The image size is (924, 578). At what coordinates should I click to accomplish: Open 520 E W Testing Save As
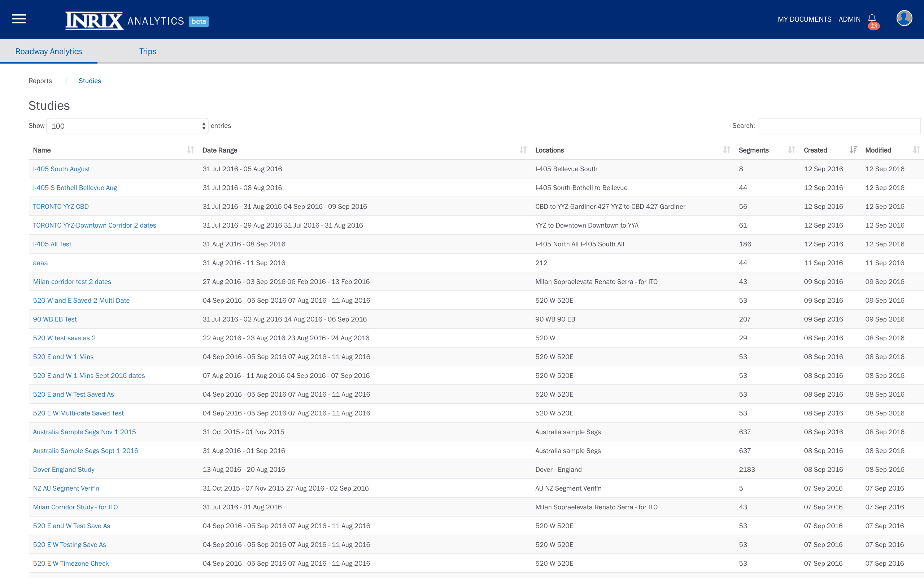tap(70, 544)
